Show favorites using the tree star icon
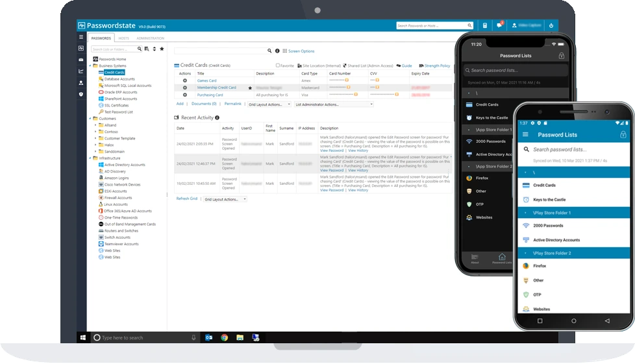The width and height of the screenshot is (635, 364). (x=162, y=49)
